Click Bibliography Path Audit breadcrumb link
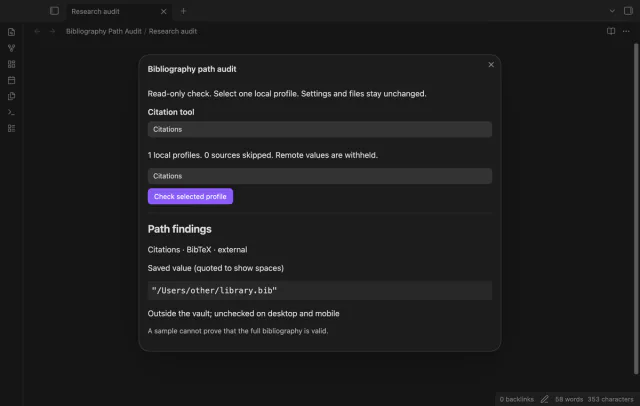The image size is (640, 406). (104, 31)
